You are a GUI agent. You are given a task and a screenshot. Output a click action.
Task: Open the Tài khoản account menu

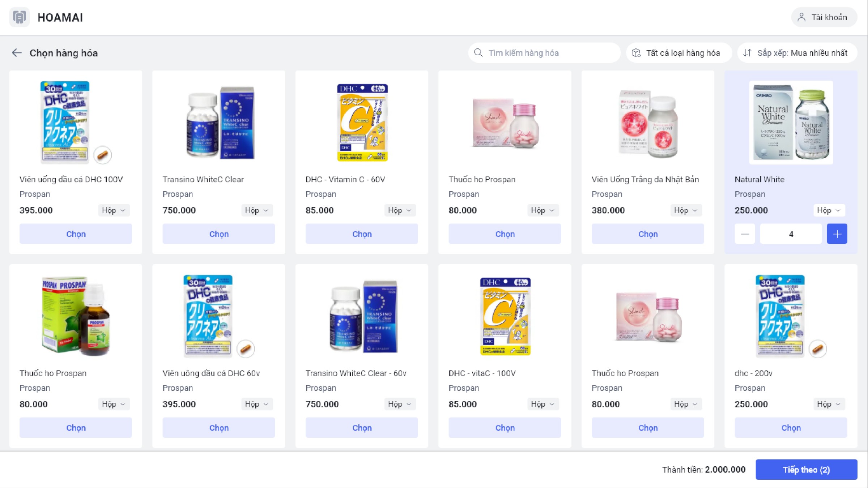click(x=824, y=17)
